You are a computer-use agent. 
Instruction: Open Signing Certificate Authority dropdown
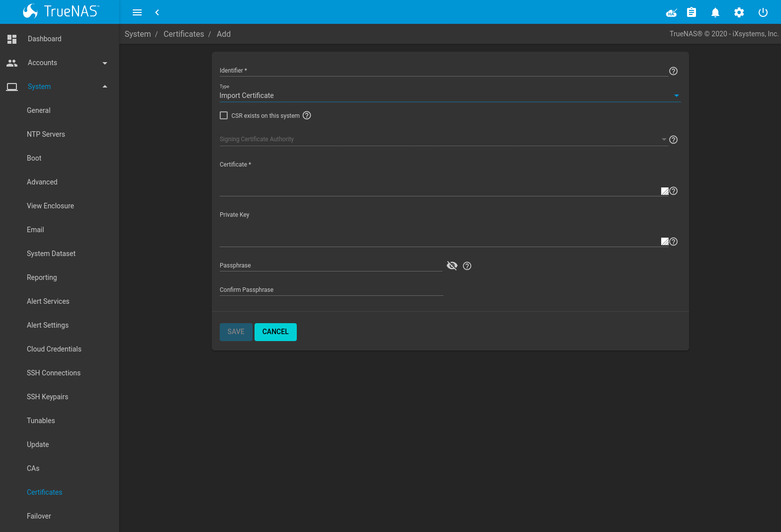443,139
